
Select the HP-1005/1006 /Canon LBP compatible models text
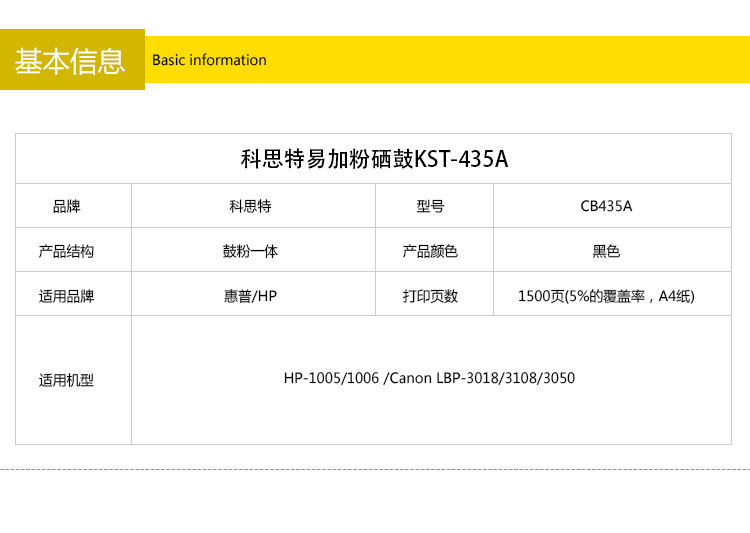(x=429, y=378)
